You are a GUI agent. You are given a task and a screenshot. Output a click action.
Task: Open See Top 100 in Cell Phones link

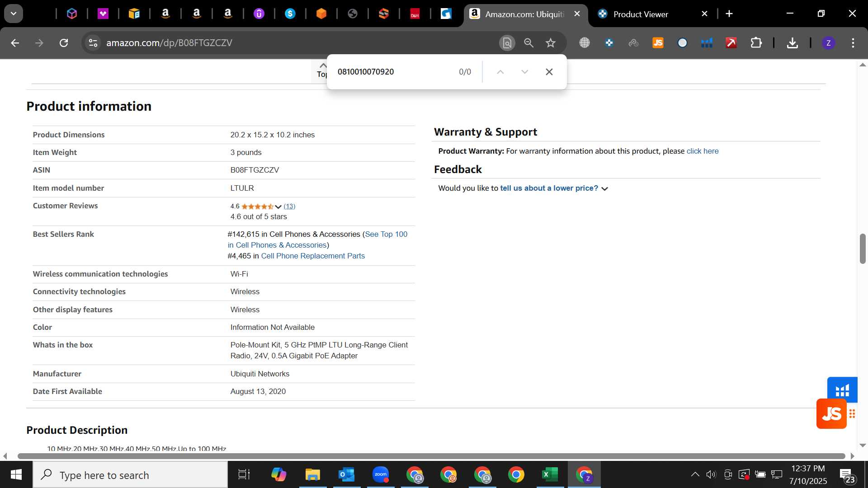(x=317, y=239)
